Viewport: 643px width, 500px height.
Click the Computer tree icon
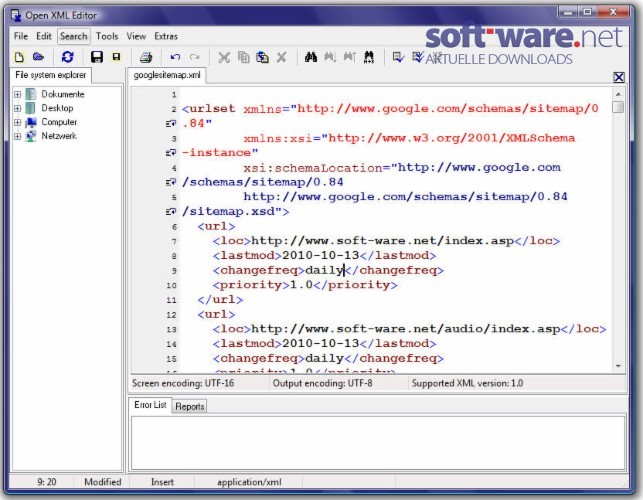[x=31, y=122]
